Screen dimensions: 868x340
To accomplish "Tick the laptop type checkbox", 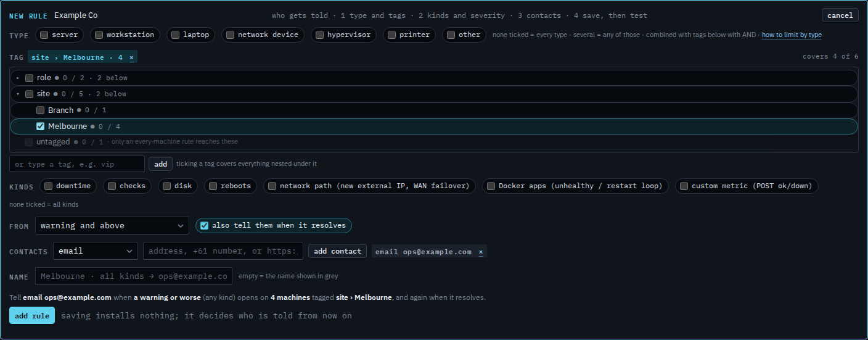I will (175, 35).
